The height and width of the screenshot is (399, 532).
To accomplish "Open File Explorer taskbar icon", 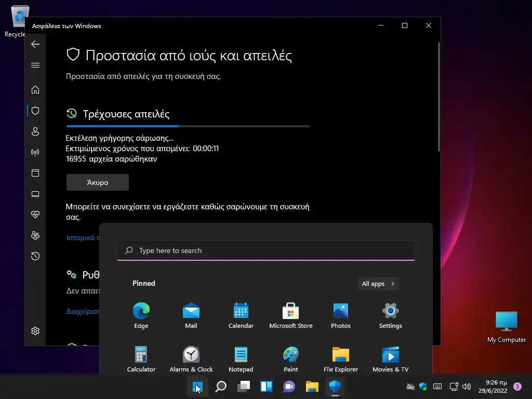I will 312,387.
